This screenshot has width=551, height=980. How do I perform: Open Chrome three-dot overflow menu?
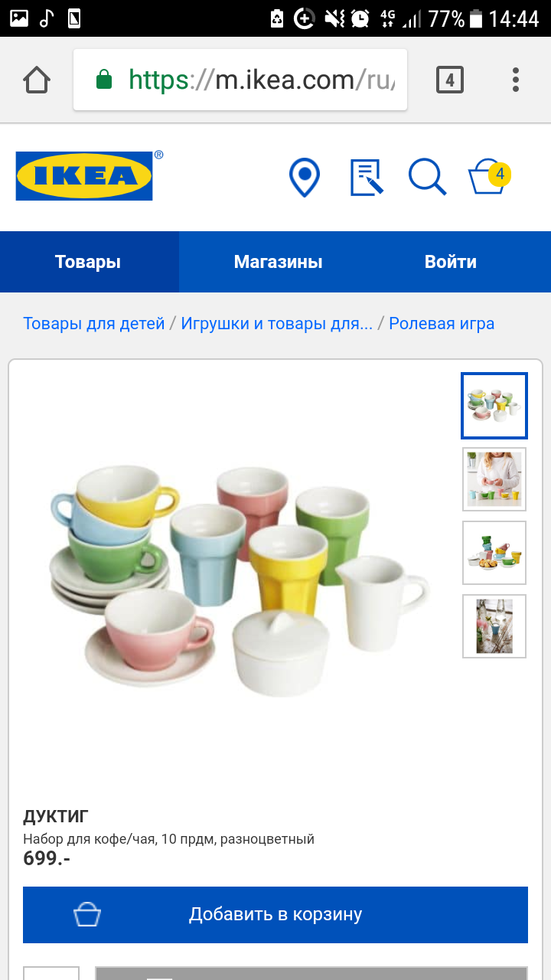click(x=516, y=80)
